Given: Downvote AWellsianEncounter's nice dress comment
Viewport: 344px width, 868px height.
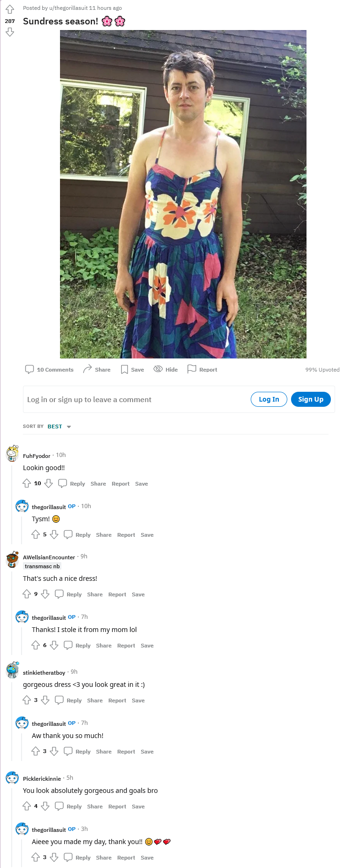Looking at the screenshot, I should (x=45, y=594).
